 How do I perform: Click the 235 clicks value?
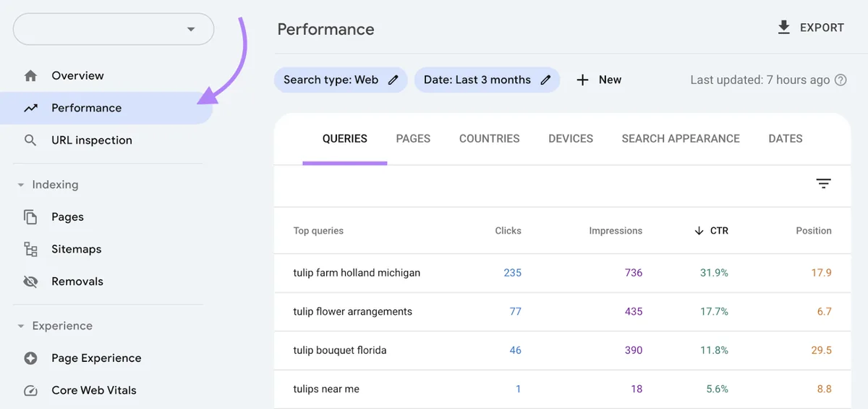512,273
